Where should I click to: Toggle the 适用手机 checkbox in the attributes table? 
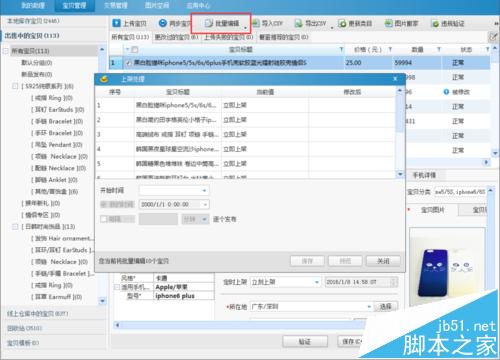117,287
